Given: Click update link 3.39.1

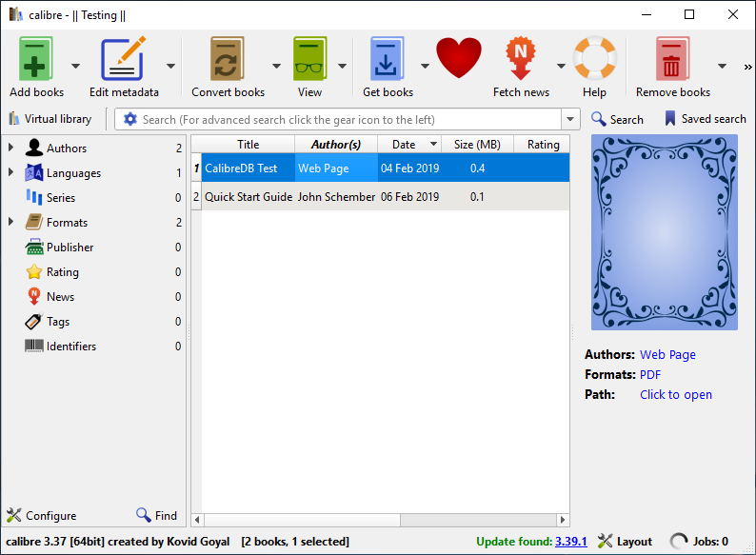Looking at the screenshot, I should click(571, 542).
